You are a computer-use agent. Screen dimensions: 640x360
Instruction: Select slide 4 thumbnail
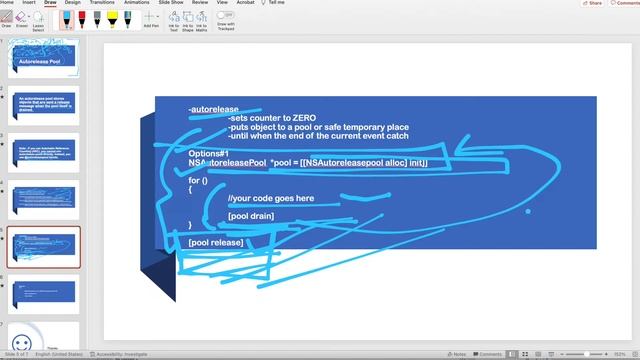pyautogui.click(x=44, y=200)
